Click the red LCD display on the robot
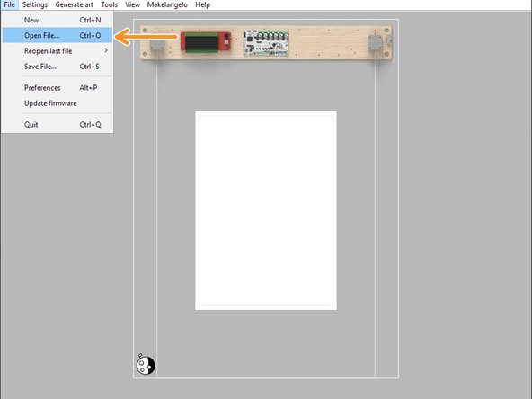Image resolution: width=532 pixels, height=399 pixels. (206, 42)
